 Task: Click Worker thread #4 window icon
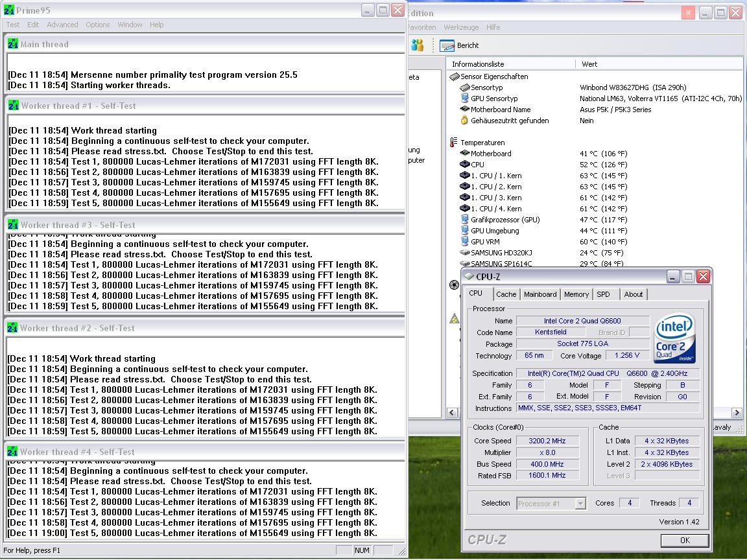pyautogui.click(x=12, y=452)
